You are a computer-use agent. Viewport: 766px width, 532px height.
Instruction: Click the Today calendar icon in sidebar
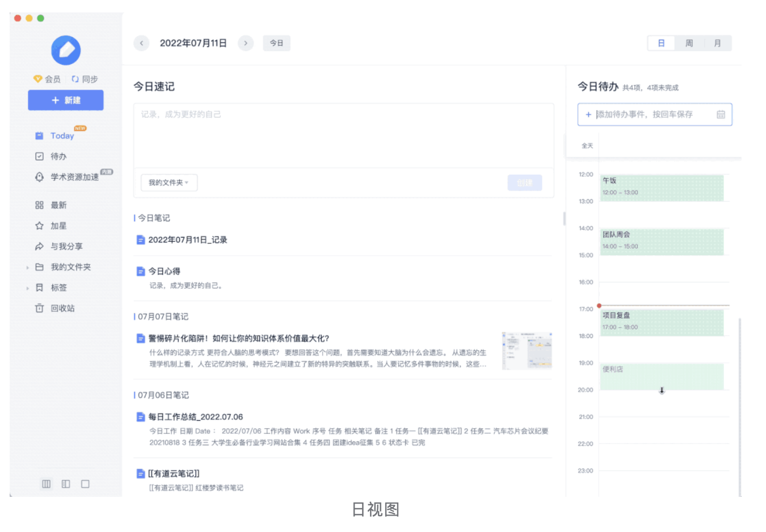(39, 136)
